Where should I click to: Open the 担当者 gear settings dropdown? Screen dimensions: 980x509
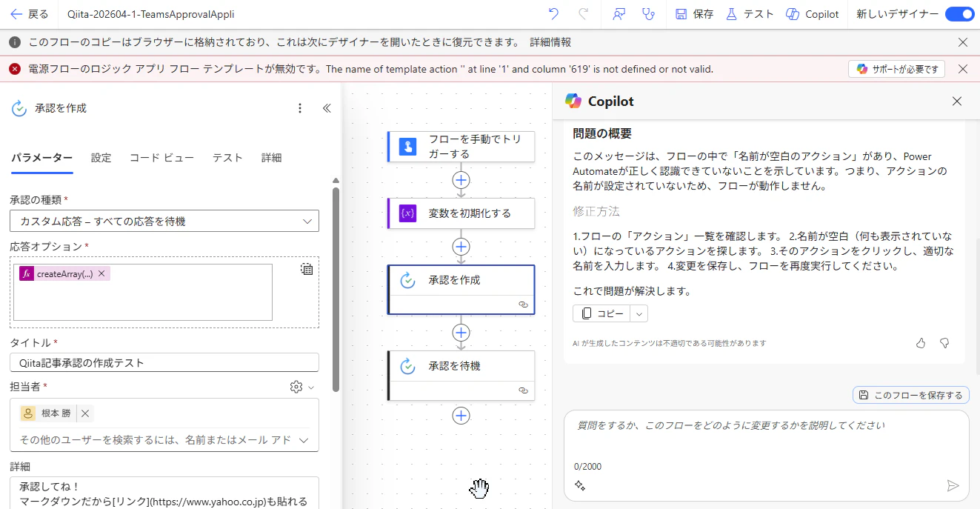pyautogui.click(x=301, y=387)
